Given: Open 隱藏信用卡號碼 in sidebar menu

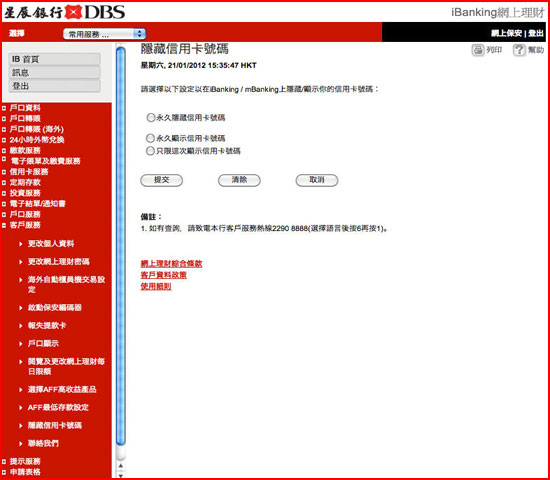Looking at the screenshot, I should pyautogui.click(x=55, y=426).
